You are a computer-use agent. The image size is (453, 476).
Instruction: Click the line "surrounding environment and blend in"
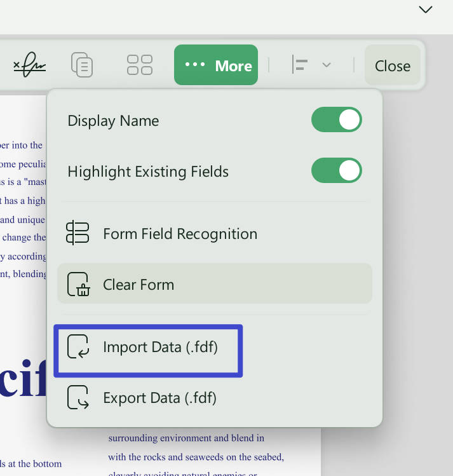click(x=186, y=438)
